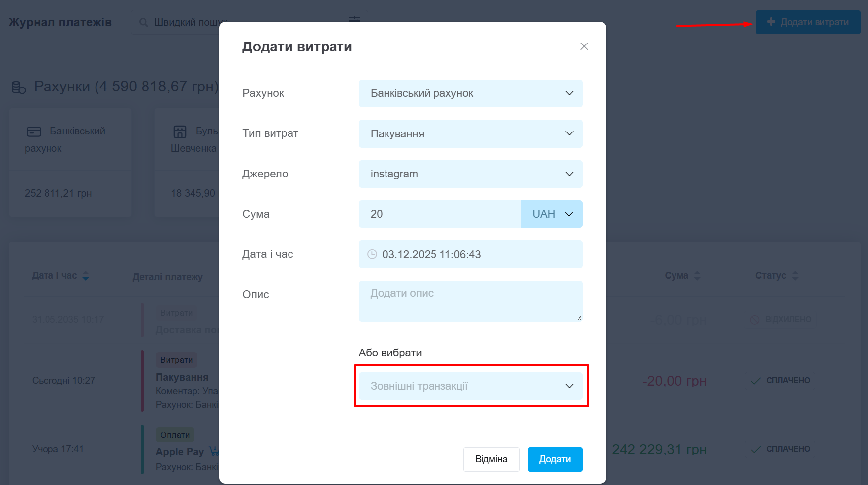Sort the table by Сума column
The height and width of the screenshot is (485, 868).
pyautogui.click(x=697, y=276)
